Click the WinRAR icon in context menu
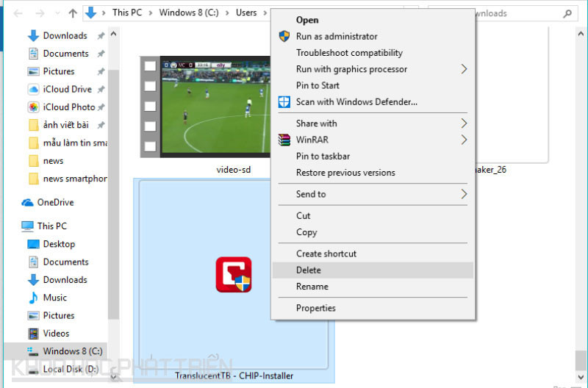 [x=284, y=140]
